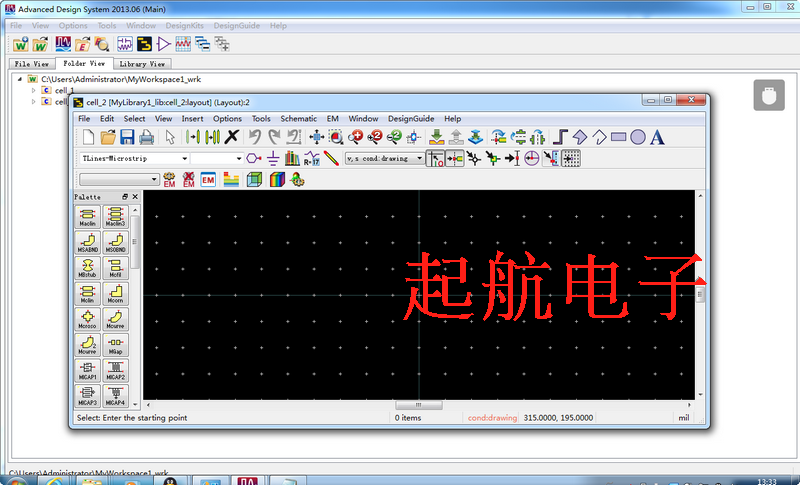Click the canvas horizontal scrollbar handle
The image size is (800, 485).
point(418,405)
